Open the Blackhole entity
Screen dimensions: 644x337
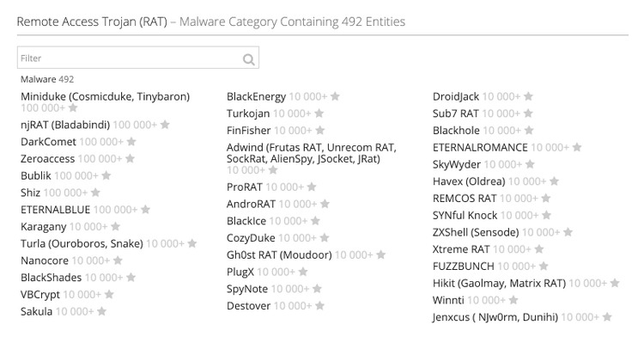[x=456, y=131]
